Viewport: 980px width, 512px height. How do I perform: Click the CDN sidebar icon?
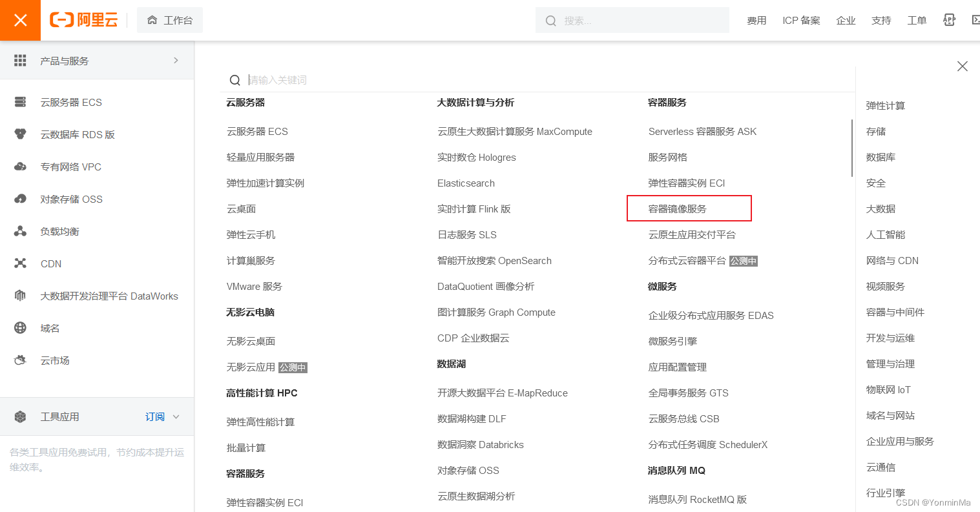(20, 263)
